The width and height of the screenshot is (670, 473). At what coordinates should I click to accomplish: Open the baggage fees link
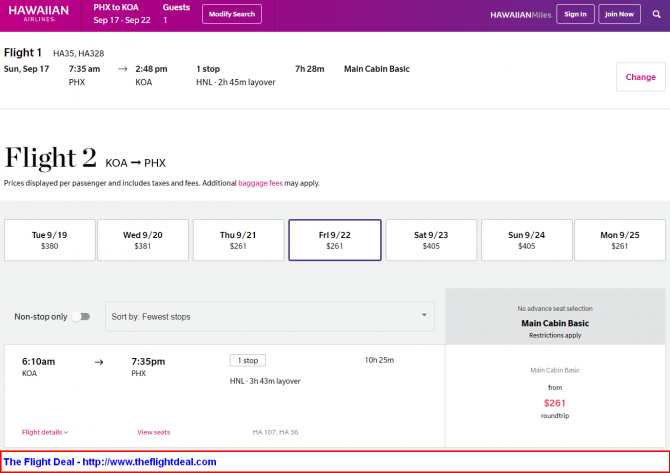tap(260, 183)
